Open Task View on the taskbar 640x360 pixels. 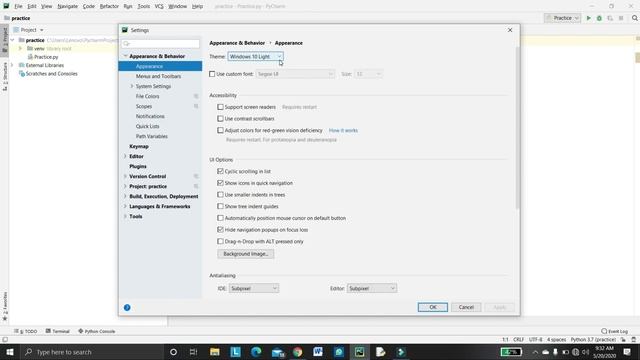click(193, 352)
